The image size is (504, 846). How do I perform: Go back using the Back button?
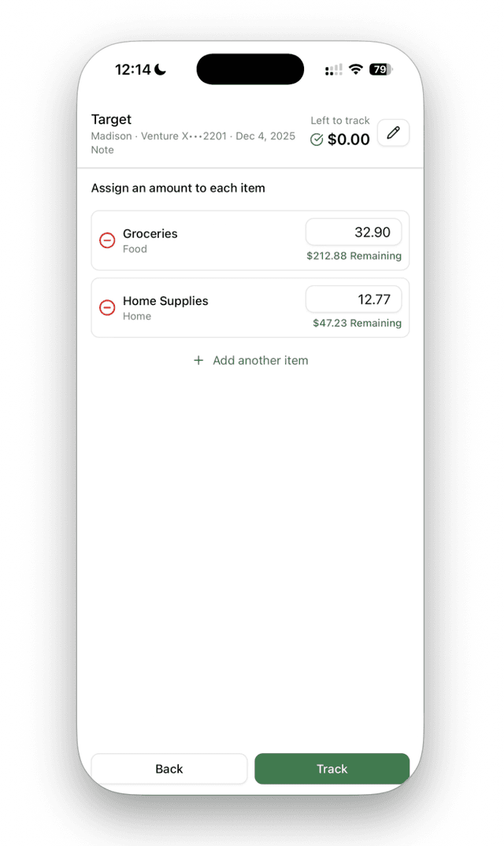click(169, 769)
